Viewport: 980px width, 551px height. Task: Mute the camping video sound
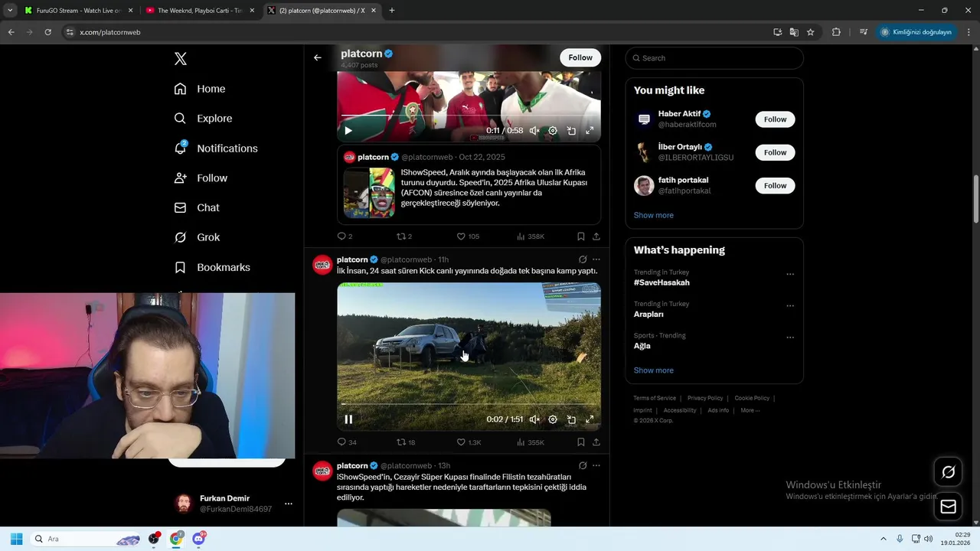click(534, 419)
